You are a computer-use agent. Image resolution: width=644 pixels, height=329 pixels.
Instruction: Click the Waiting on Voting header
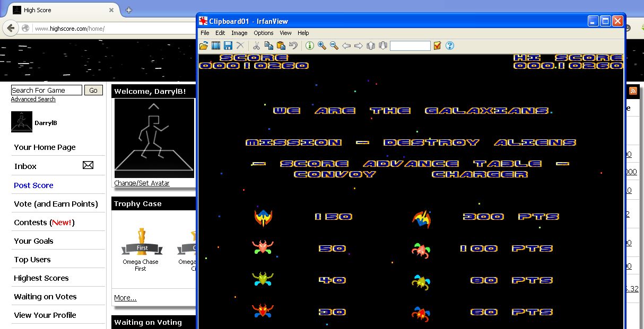point(148,322)
